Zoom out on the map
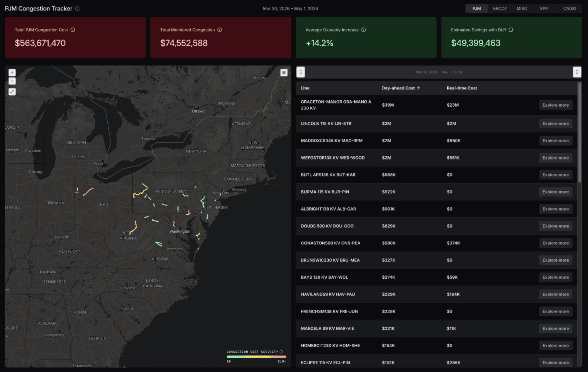 pos(12,81)
